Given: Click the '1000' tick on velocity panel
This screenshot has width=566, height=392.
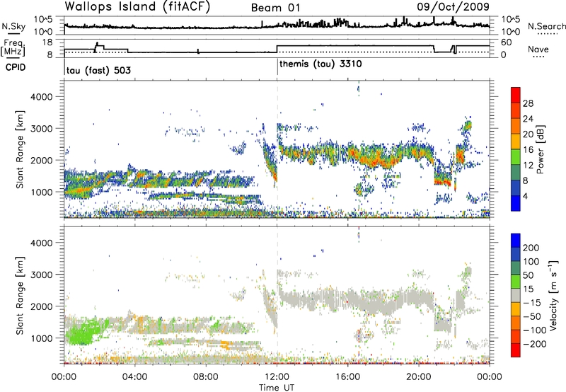Looking at the screenshot, I should click(x=41, y=338).
